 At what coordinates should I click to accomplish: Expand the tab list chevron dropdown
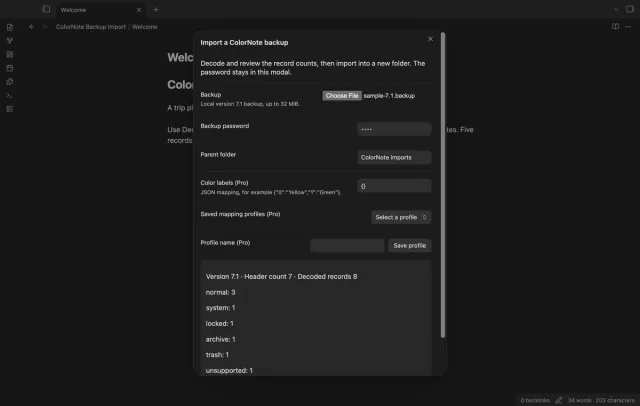pyautogui.click(x=616, y=9)
